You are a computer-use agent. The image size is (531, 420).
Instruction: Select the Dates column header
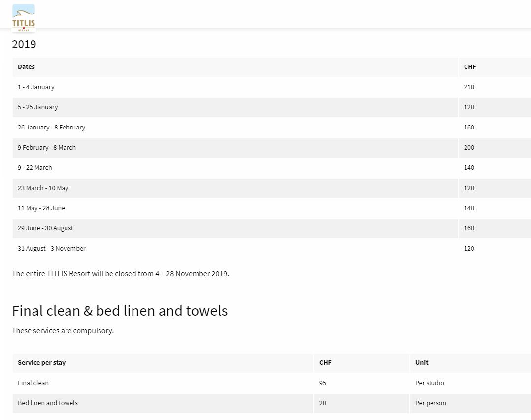pos(26,66)
